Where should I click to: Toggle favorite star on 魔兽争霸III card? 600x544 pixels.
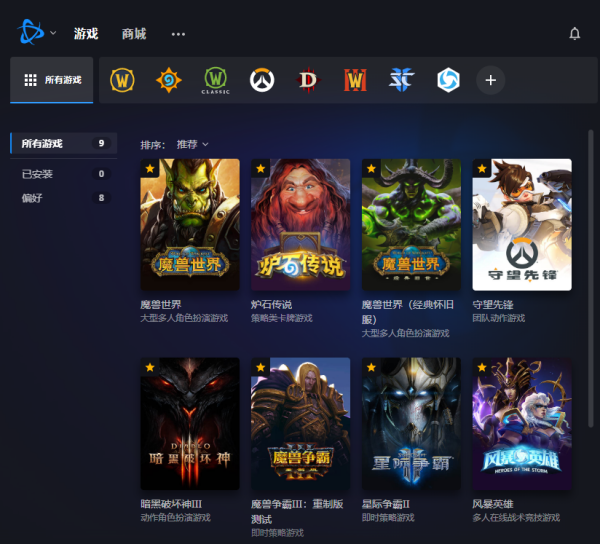(261, 367)
